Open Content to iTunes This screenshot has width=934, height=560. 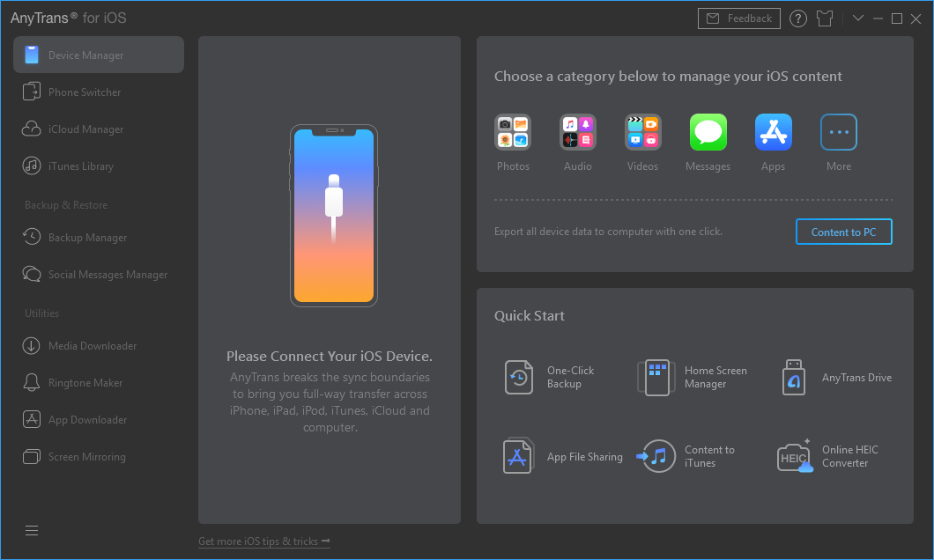[686, 456]
